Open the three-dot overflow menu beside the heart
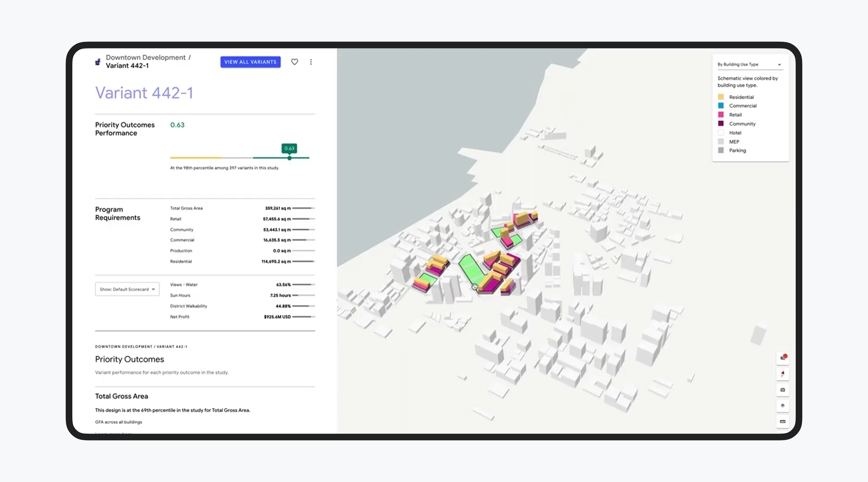This screenshot has width=868, height=482. tap(311, 62)
